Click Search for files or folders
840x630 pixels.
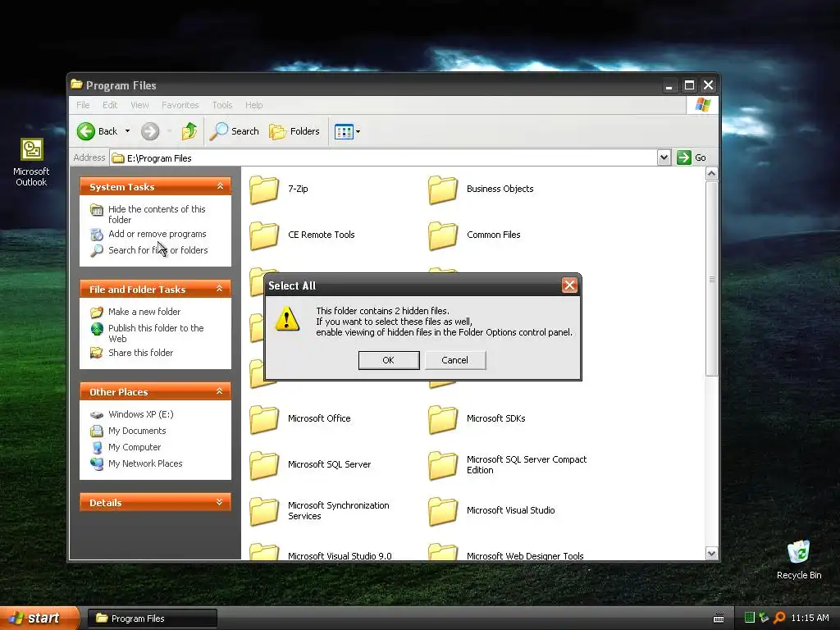[x=157, y=250]
